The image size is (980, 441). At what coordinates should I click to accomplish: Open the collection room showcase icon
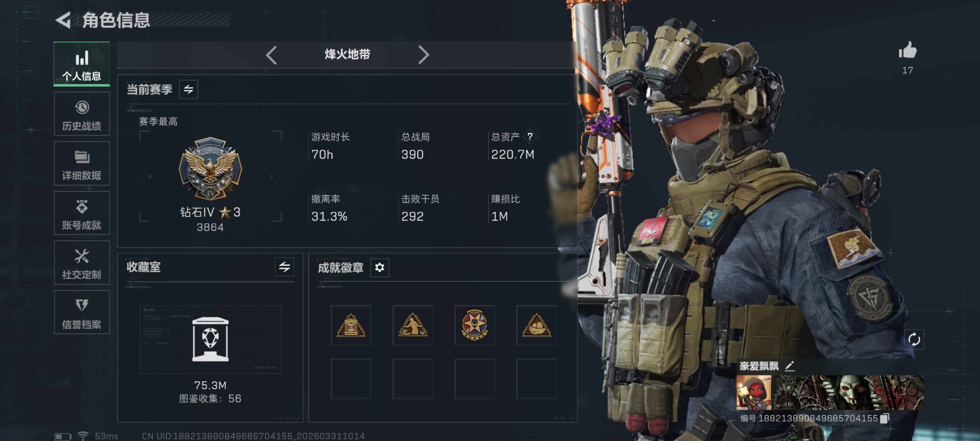coord(210,339)
